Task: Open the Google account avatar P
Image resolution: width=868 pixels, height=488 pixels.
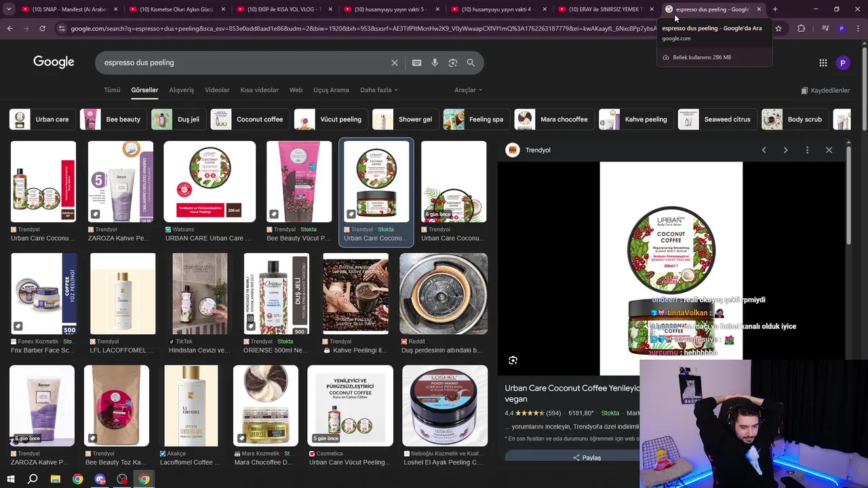Action: coord(843,63)
